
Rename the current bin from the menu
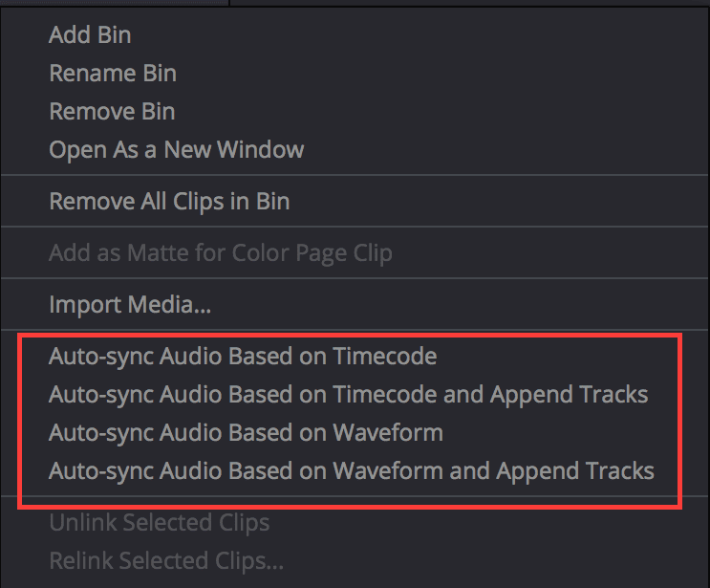[113, 74]
